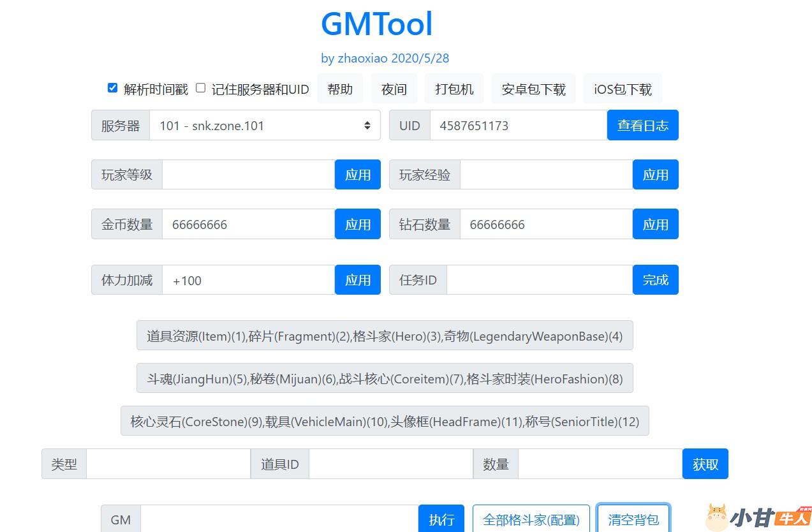Click the 道具ID input field

390,464
